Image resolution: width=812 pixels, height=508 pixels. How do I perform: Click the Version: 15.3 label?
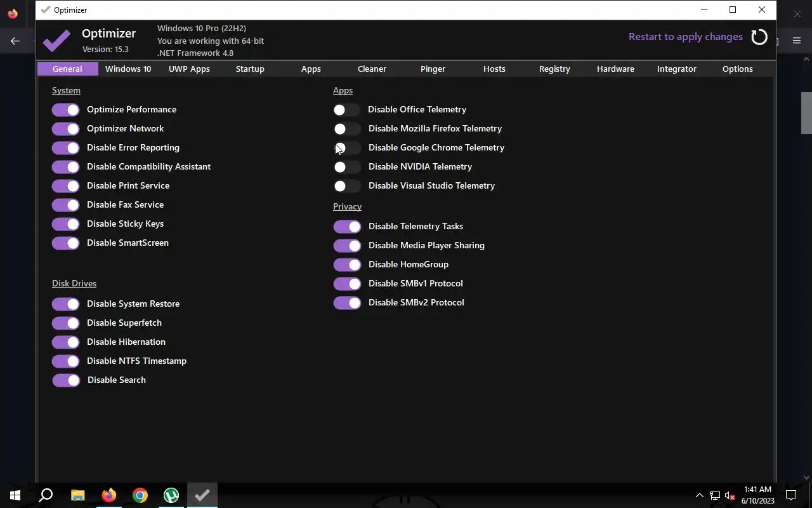[105, 50]
